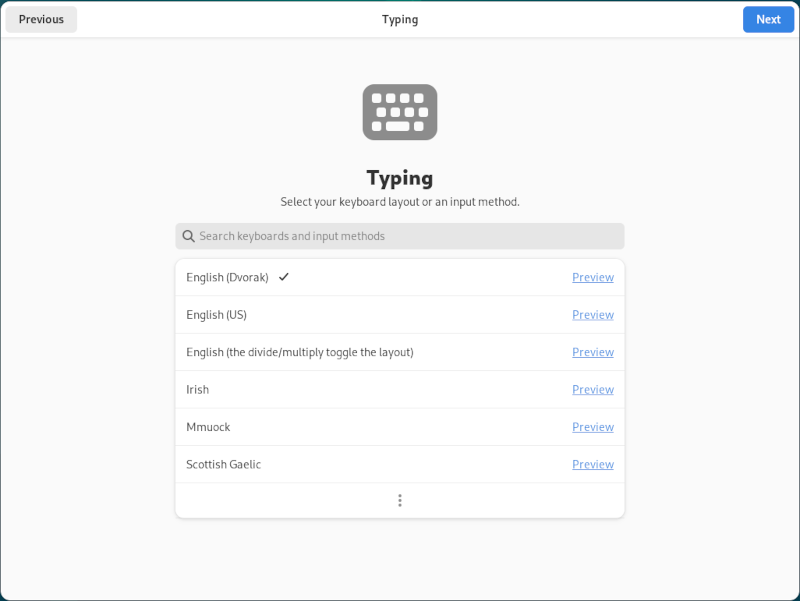The height and width of the screenshot is (601, 800).
Task: Preview the English (US) layout
Action: (593, 315)
